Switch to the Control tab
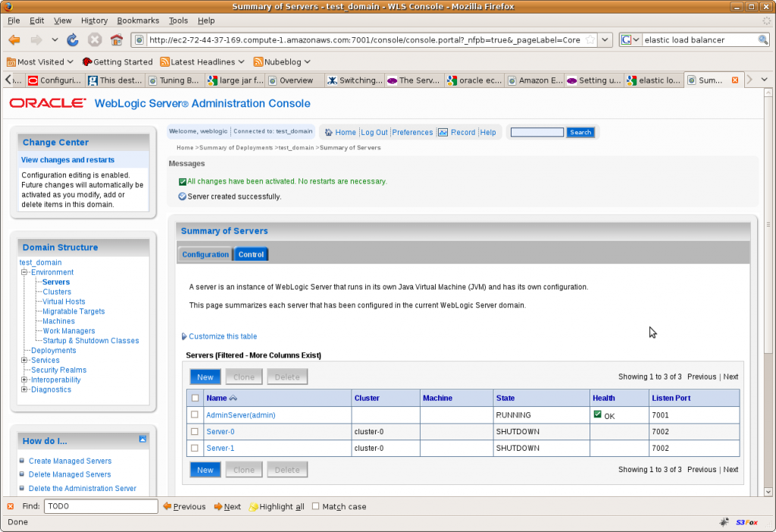The height and width of the screenshot is (532, 776). click(x=251, y=254)
